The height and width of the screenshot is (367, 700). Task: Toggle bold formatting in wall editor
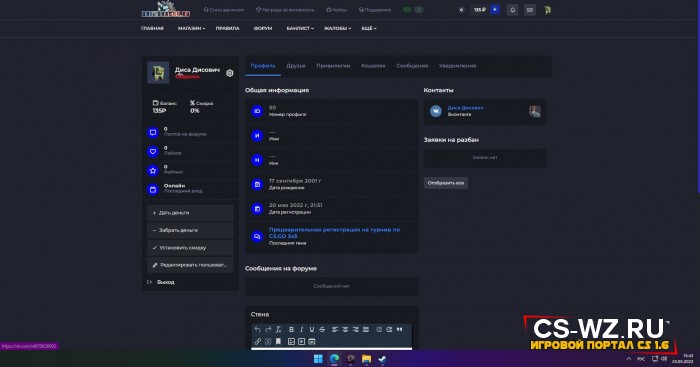click(291, 329)
